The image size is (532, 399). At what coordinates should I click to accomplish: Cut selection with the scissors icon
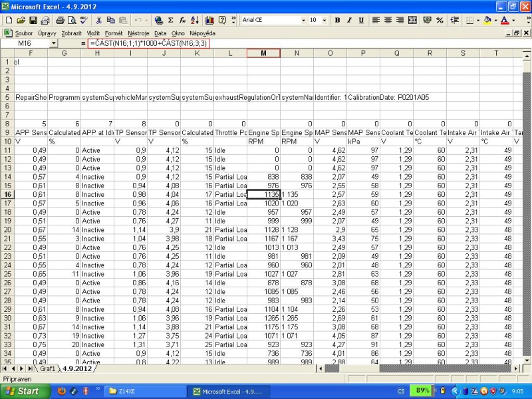(x=98, y=21)
